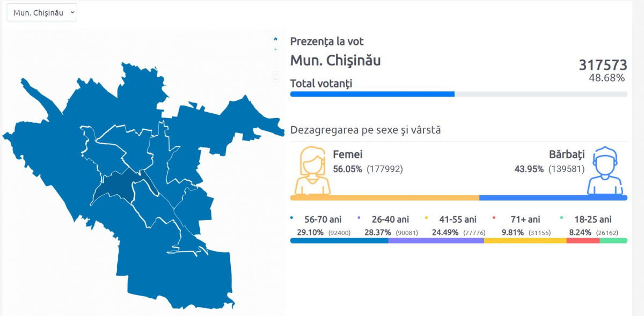Click the blue Bărbați share bar segment

pos(553,197)
